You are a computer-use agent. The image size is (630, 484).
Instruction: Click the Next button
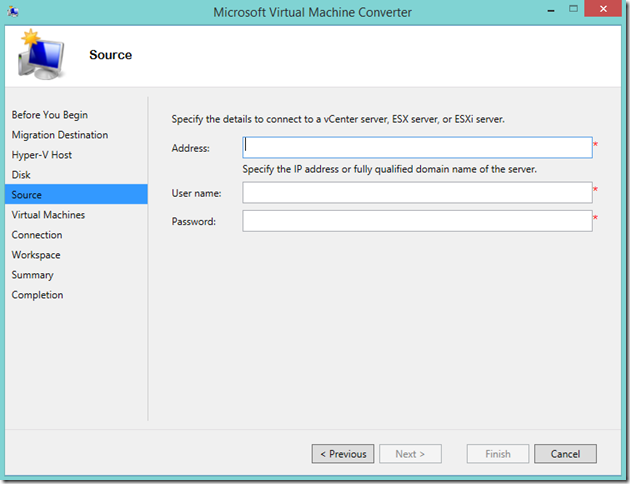(x=410, y=454)
